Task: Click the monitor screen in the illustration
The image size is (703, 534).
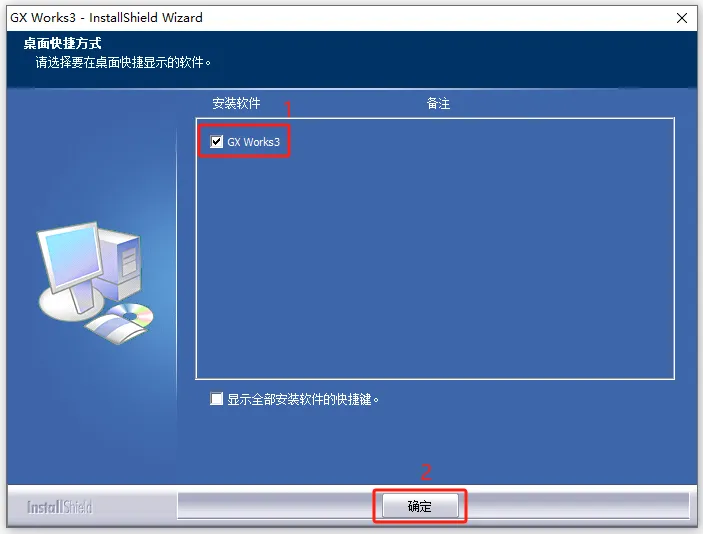Action: (x=72, y=258)
